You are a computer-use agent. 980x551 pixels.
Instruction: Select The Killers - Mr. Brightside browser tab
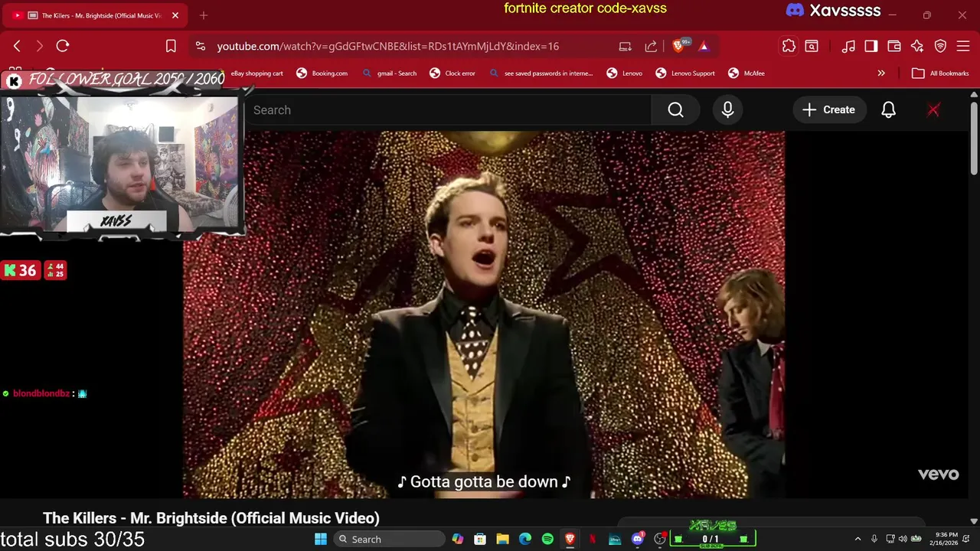coord(95,15)
